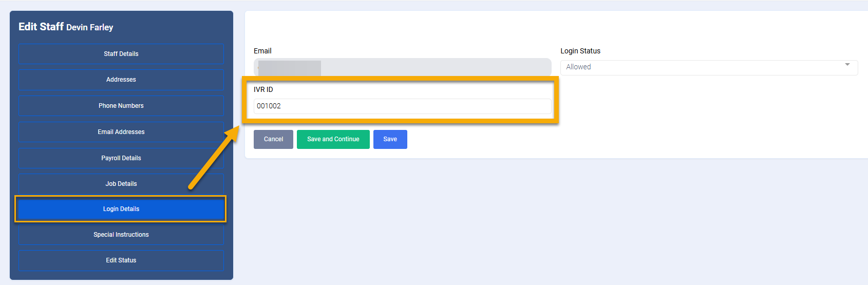Open the Login Status dropdown showing Allowed
The width and height of the screenshot is (868, 285).
(x=704, y=67)
